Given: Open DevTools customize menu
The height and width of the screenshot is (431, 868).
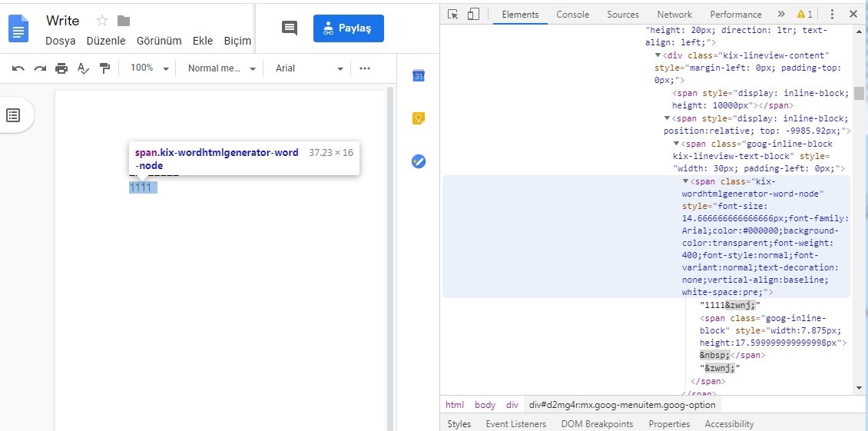Looking at the screenshot, I should coord(832,15).
